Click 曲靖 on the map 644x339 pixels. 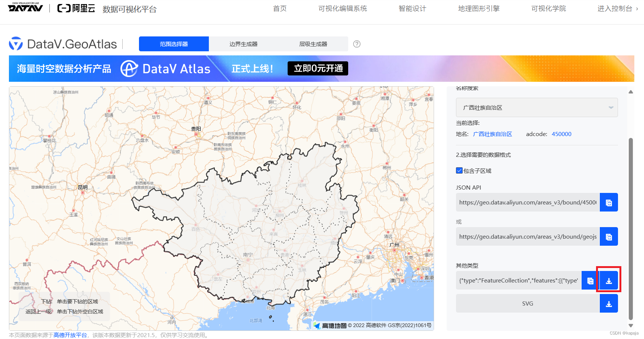111,177
